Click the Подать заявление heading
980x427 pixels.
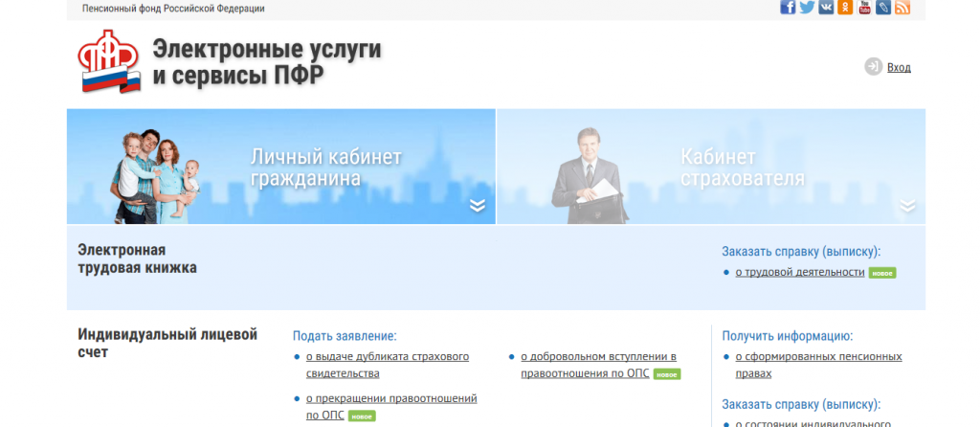tap(345, 336)
